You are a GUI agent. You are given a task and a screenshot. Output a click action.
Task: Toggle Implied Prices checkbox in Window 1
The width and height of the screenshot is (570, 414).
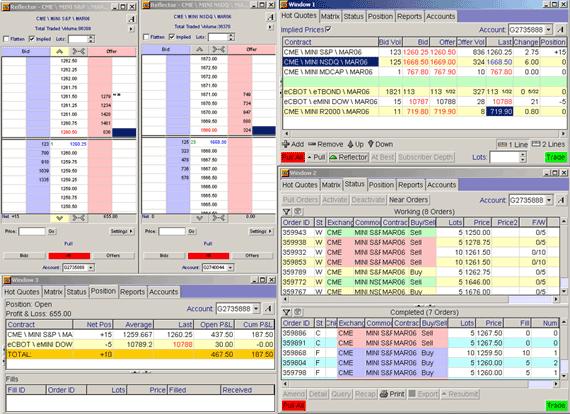[x=328, y=29]
